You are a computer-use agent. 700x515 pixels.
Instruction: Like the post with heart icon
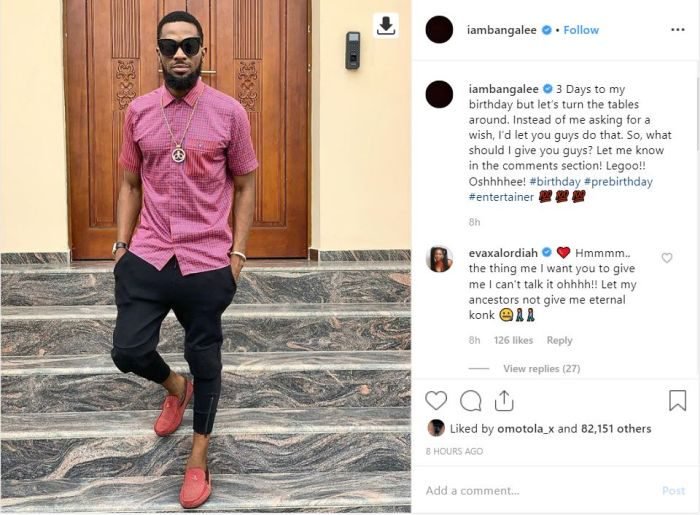point(436,400)
